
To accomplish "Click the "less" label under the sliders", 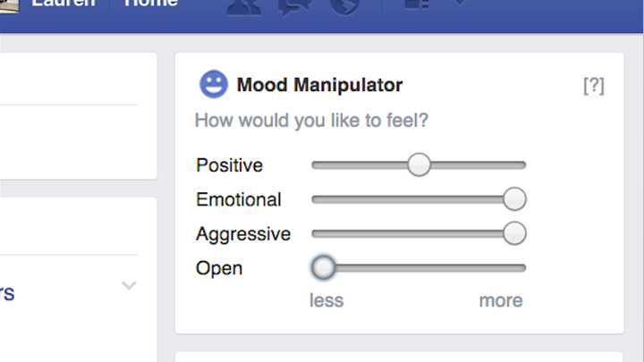I will click(326, 300).
